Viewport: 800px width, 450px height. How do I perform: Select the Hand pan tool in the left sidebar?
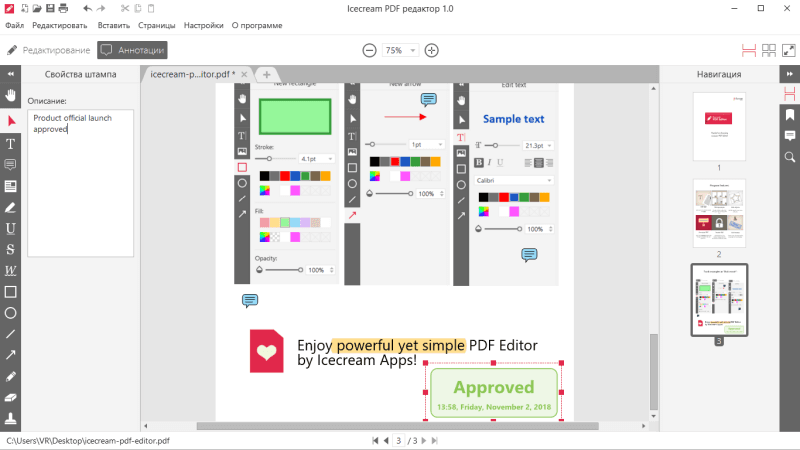(x=10, y=95)
